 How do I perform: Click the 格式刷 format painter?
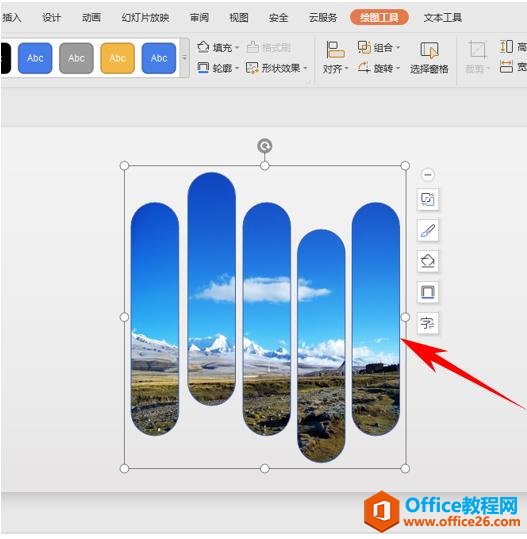point(269,47)
